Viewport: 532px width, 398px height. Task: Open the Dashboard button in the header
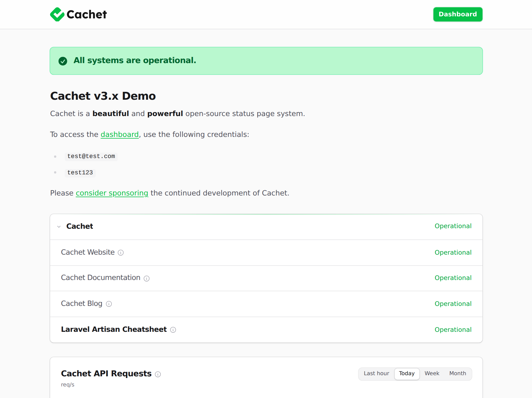tap(458, 14)
